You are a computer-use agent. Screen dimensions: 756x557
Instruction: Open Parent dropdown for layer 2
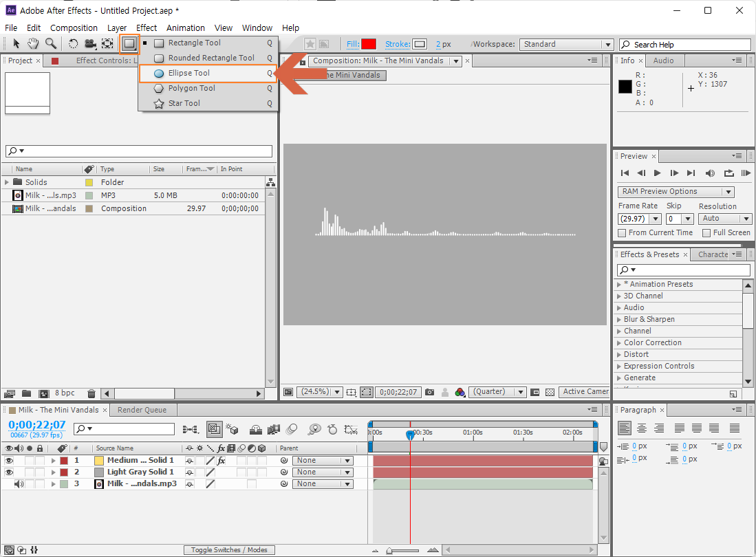tap(323, 472)
